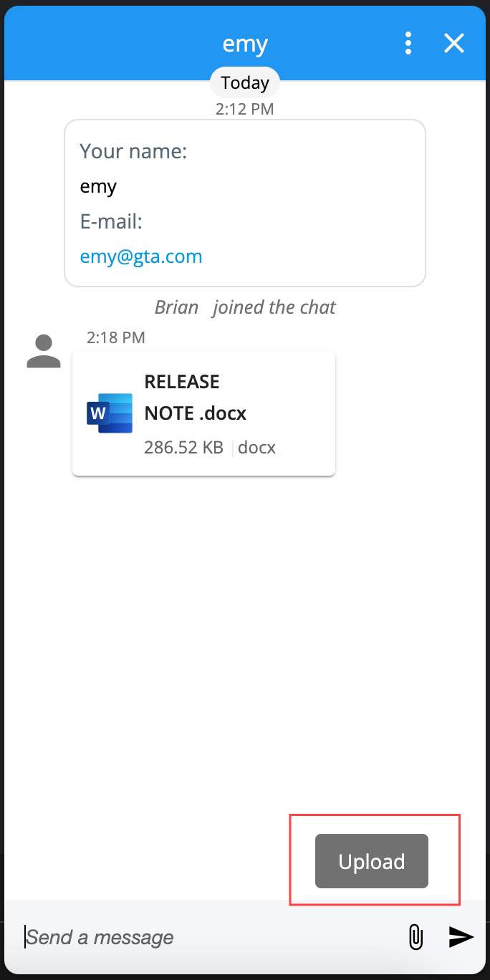Click the Upload button
The image size is (490, 980).
372,861
